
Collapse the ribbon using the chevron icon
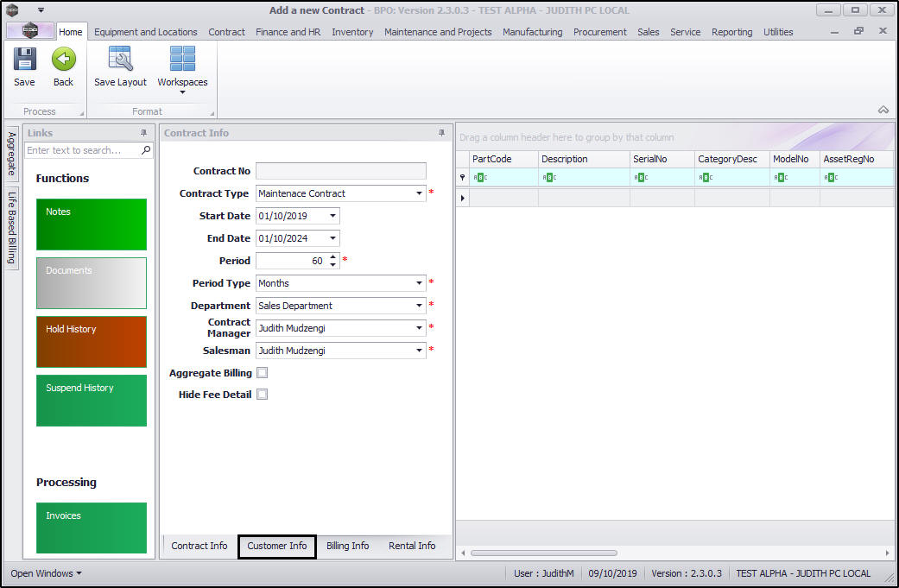pos(883,110)
